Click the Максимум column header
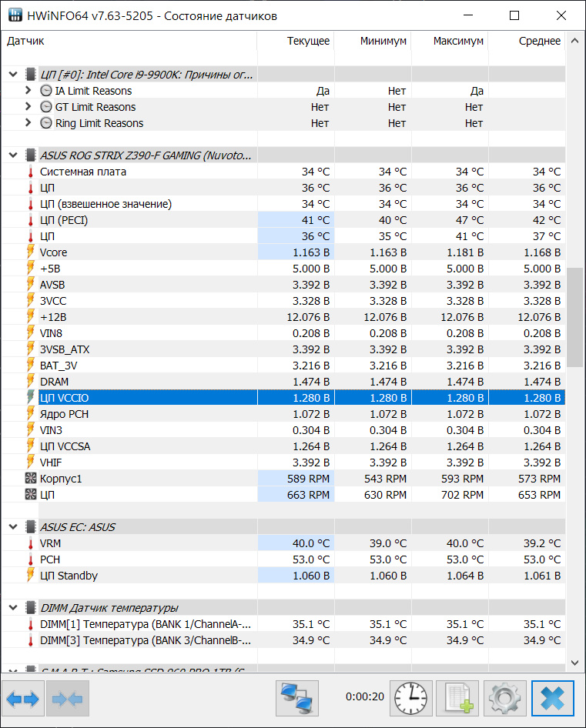 click(x=450, y=41)
